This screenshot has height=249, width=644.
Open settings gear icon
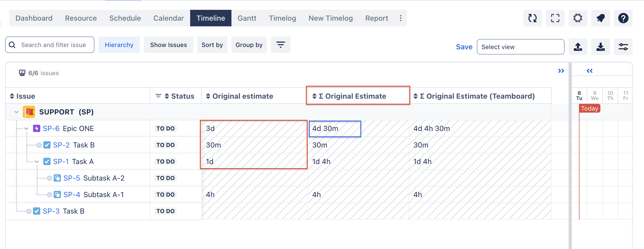point(578,18)
